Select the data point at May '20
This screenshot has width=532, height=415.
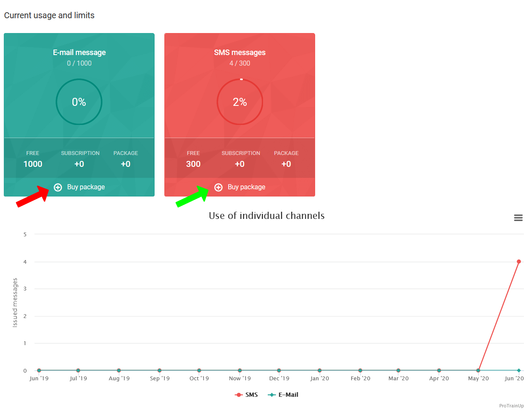[478, 371]
